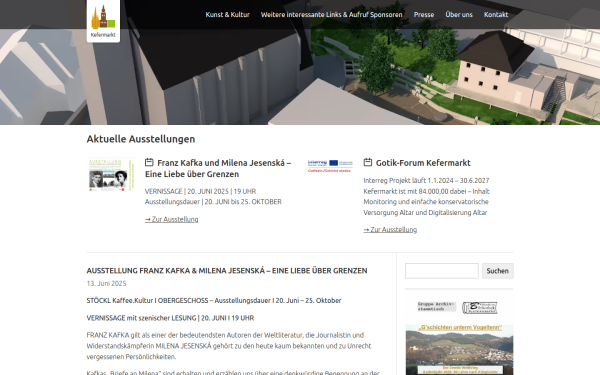Open the Bibliothek logo in sidebar
Screen dimensions: 600x375
479,308
